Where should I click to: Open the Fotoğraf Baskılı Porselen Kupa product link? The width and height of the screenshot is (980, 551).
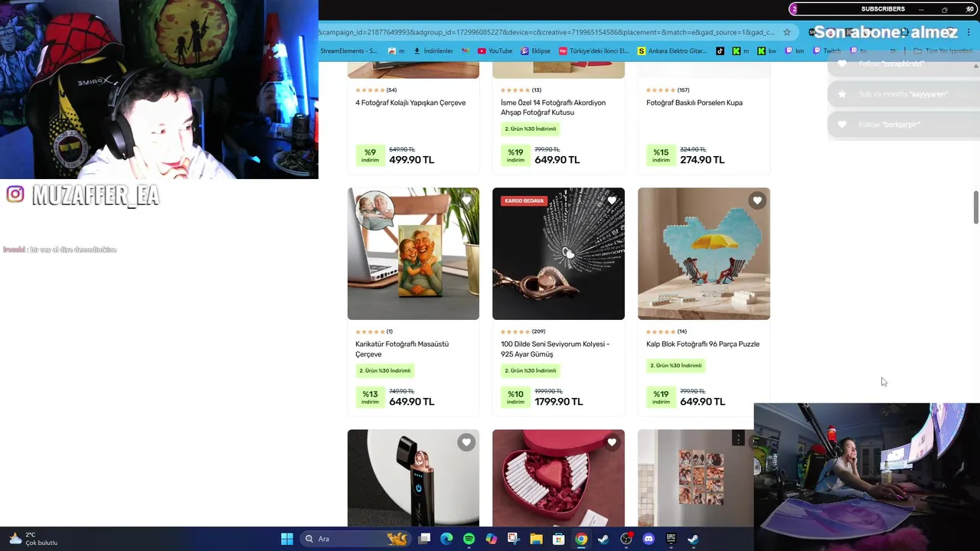click(x=694, y=103)
